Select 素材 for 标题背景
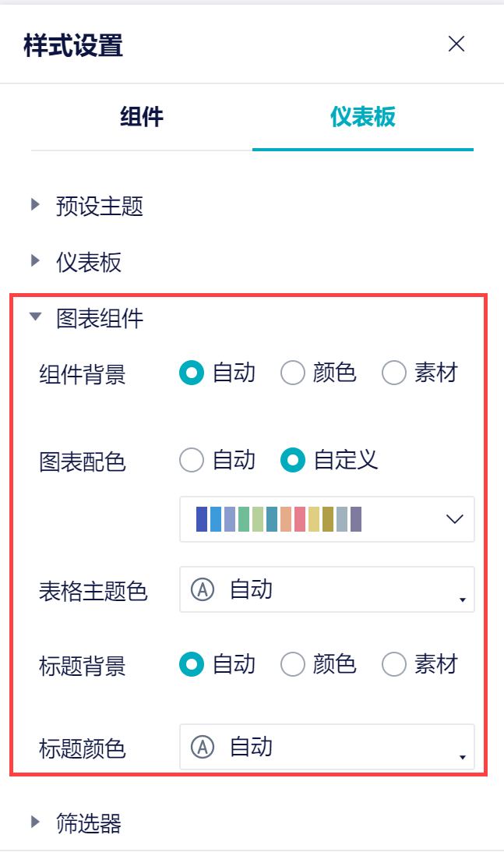The height and width of the screenshot is (863, 504). pos(394,665)
